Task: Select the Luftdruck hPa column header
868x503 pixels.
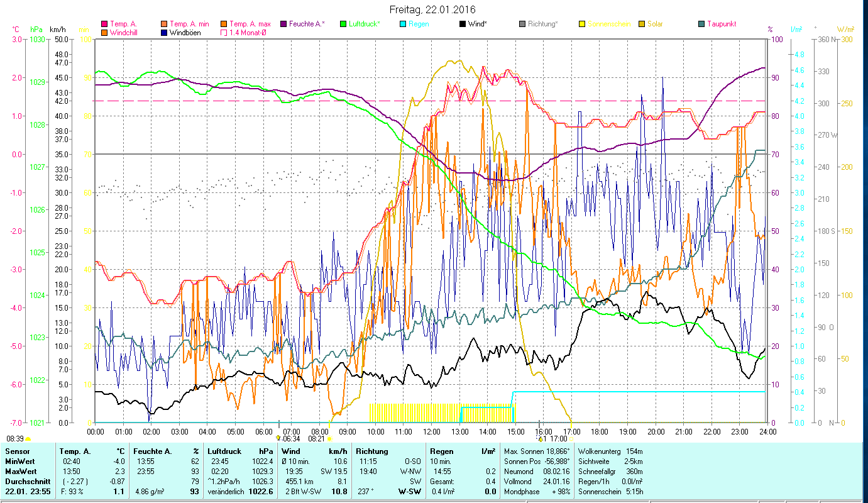Action: point(241,451)
